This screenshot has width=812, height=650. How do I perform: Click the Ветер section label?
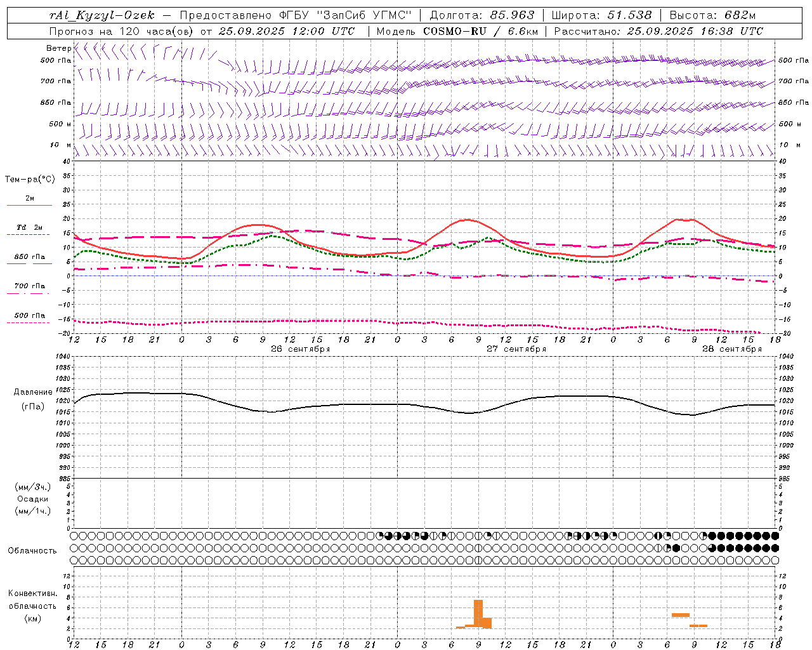(x=58, y=48)
